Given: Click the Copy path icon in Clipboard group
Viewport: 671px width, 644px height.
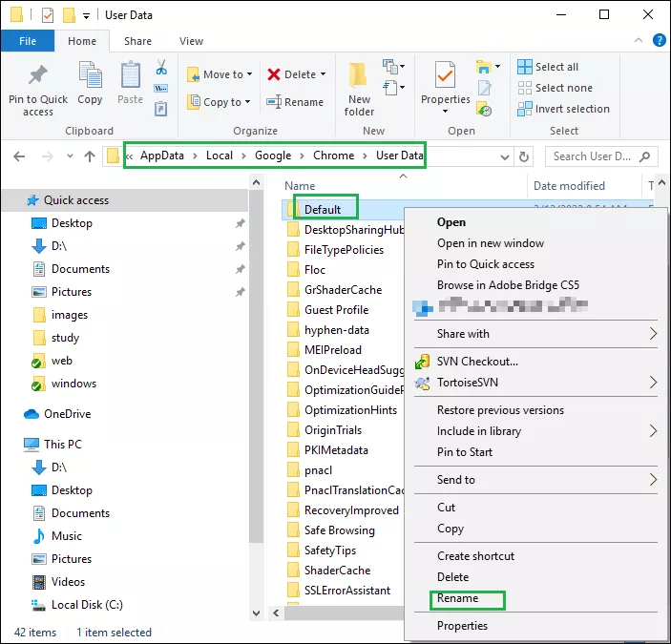Looking at the screenshot, I should click(x=161, y=89).
